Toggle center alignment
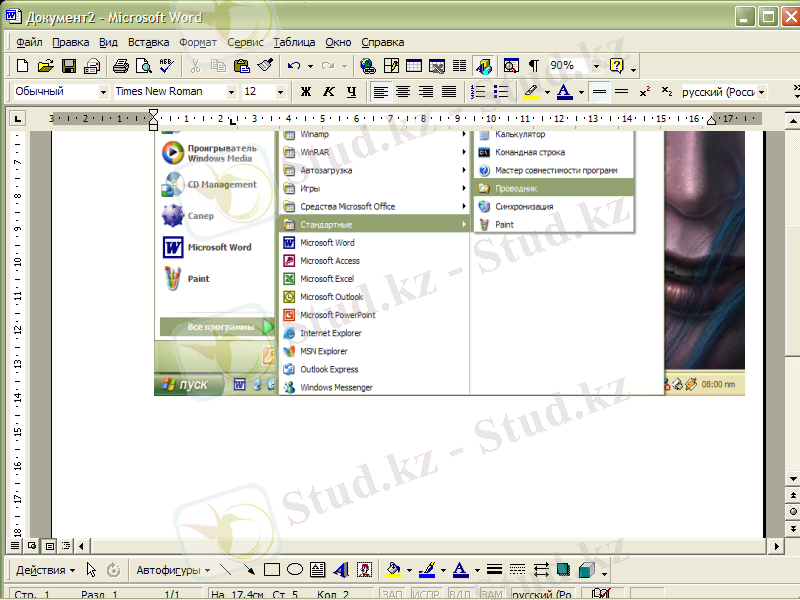 403,92
